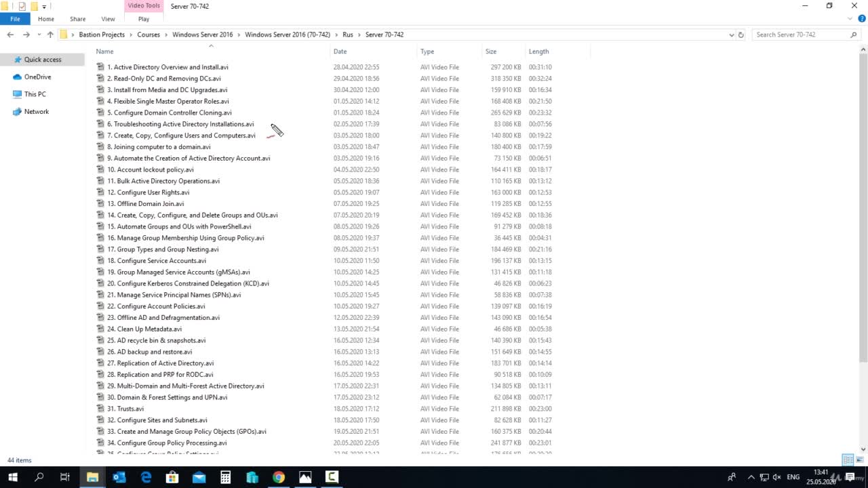868x488 pixels.
Task: Switch to the Share ribbon tab
Action: 78,19
